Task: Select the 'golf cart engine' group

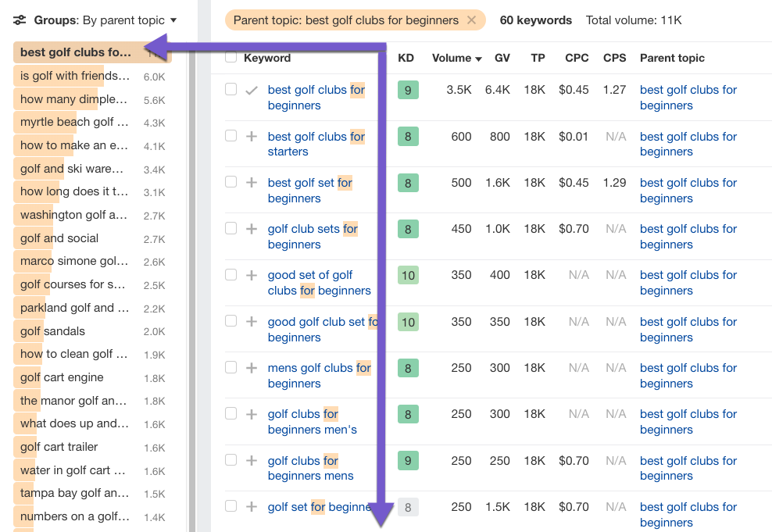Action: click(92, 377)
